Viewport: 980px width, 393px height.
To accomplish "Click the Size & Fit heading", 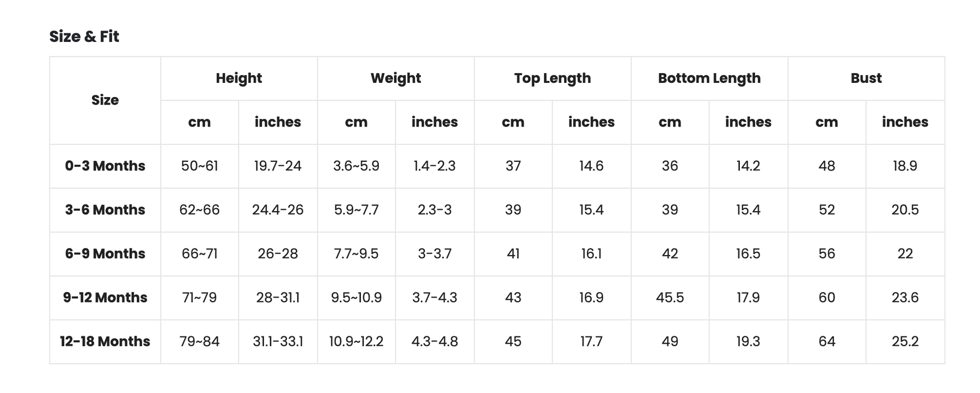I will (x=84, y=37).
